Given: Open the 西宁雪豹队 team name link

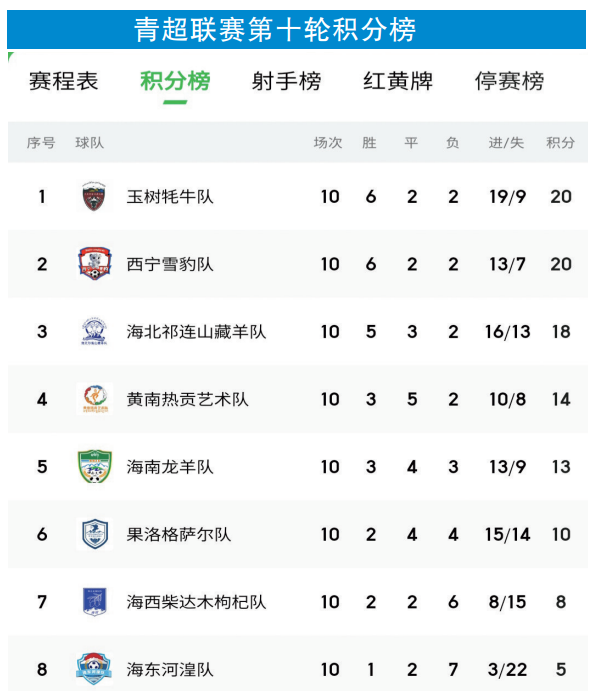Looking at the screenshot, I should [x=170, y=264].
